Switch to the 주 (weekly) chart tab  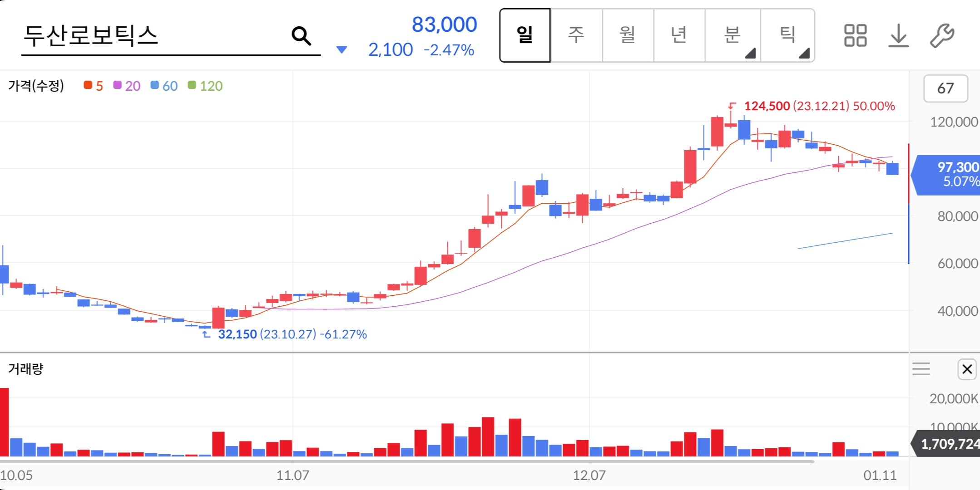pyautogui.click(x=576, y=35)
